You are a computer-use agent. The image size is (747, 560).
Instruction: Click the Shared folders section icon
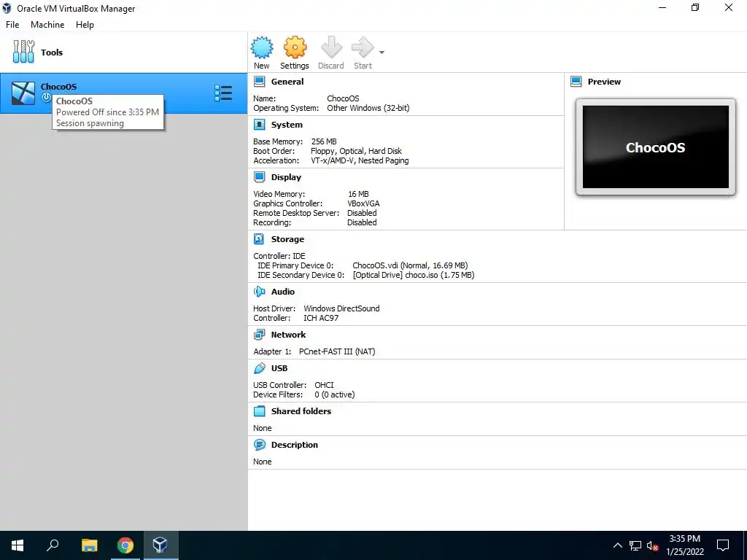coord(259,411)
